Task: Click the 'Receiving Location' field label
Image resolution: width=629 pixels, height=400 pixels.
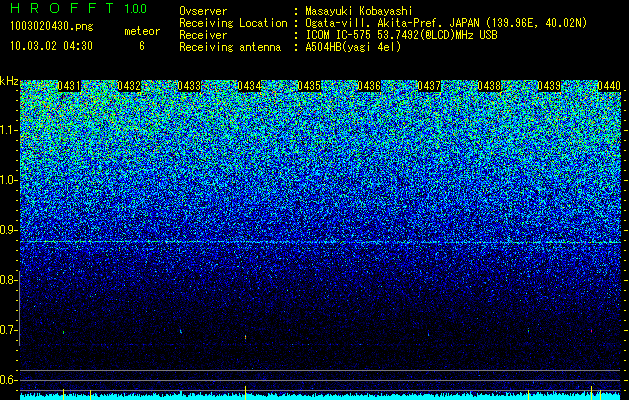Action: (233, 23)
